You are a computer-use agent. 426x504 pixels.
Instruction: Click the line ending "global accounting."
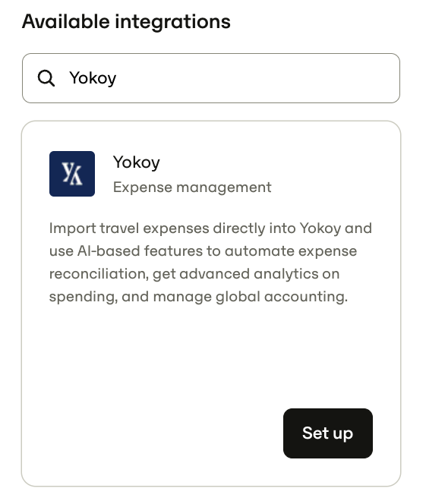coord(198,297)
